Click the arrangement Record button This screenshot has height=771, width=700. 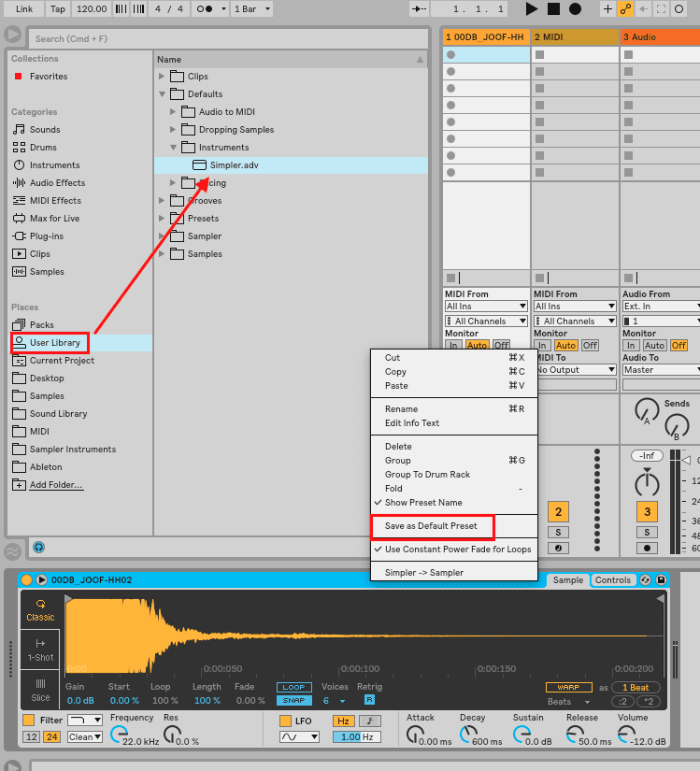click(575, 9)
